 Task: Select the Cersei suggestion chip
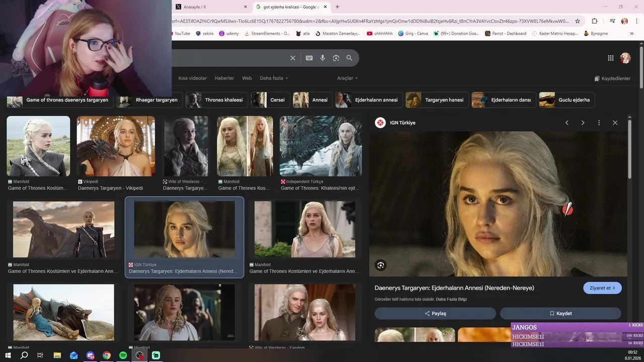click(x=270, y=100)
